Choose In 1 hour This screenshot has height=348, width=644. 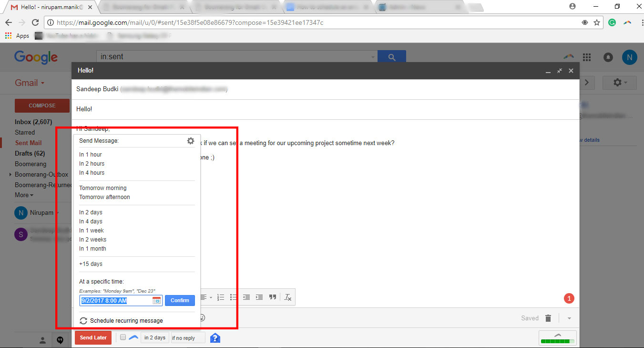click(91, 155)
